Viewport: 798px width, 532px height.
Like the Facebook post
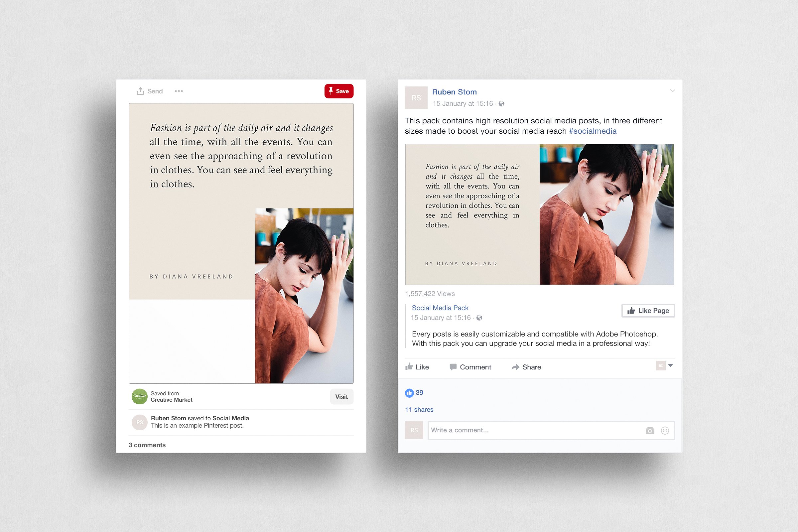(x=419, y=367)
